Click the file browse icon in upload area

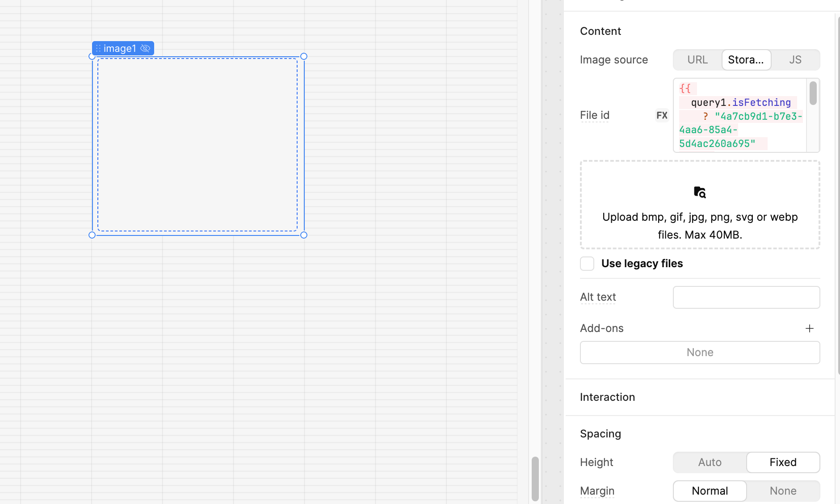(700, 192)
